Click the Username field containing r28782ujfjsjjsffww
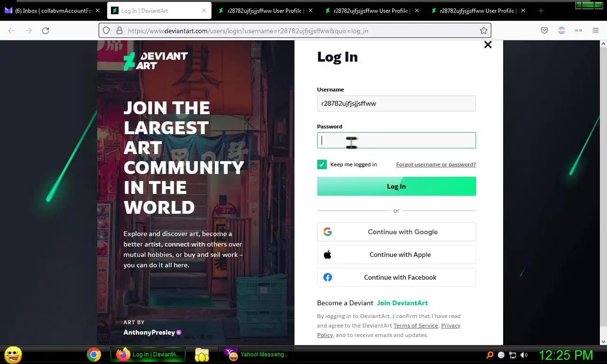Image resolution: width=607 pixels, height=364 pixels. (396, 103)
